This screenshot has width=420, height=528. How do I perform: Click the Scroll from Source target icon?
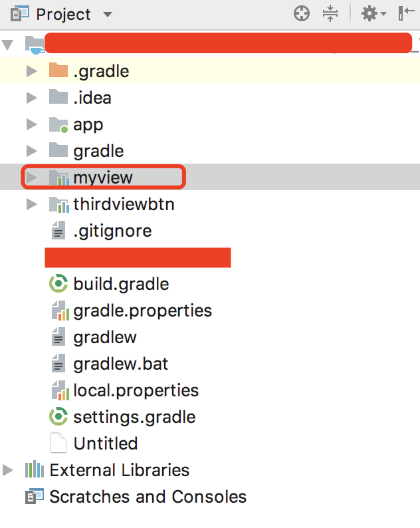(x=302, y=13)
